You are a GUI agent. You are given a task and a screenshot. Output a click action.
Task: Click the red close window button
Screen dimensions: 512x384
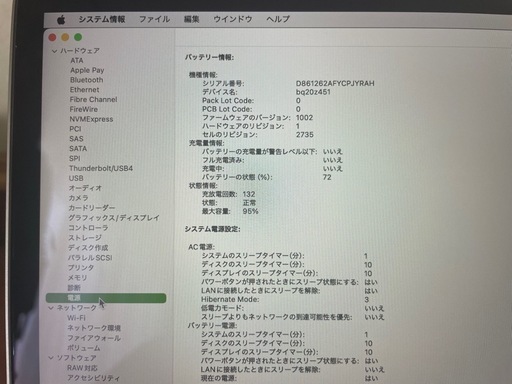52,37
